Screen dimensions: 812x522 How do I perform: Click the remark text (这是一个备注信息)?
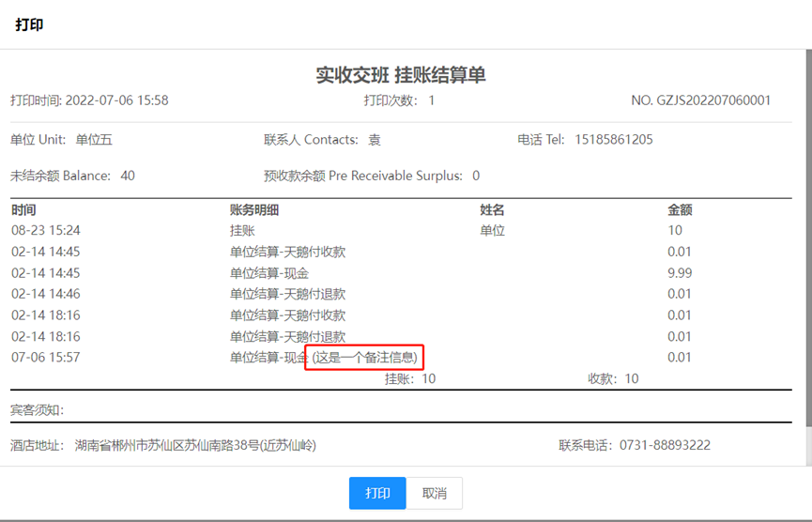[x=364, y=358]
